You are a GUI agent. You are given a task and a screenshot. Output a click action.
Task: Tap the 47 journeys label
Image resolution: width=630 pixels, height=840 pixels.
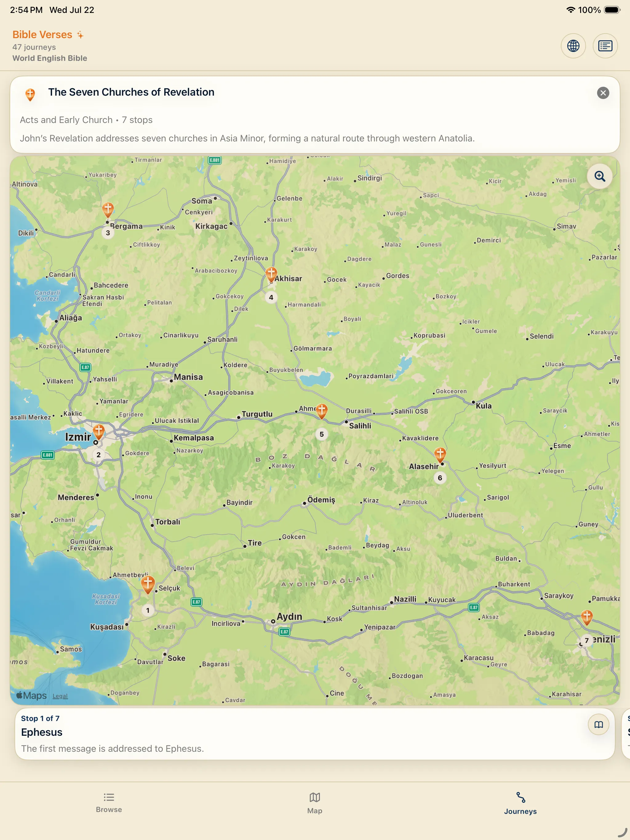tap(34, 47)
